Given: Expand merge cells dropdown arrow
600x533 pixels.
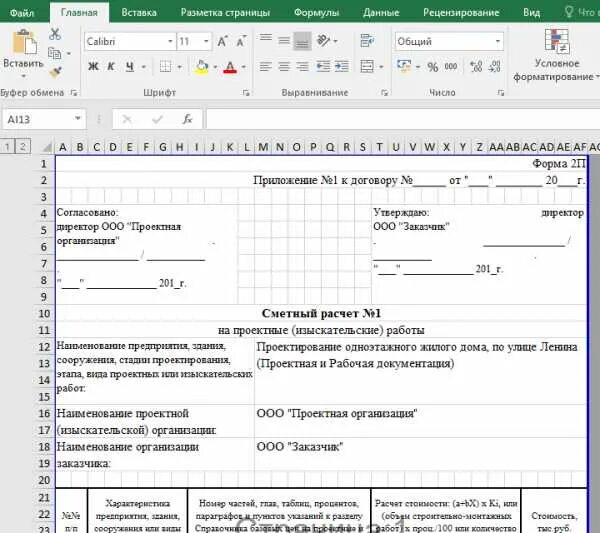Looking at the screenshot, I should 381,67.
